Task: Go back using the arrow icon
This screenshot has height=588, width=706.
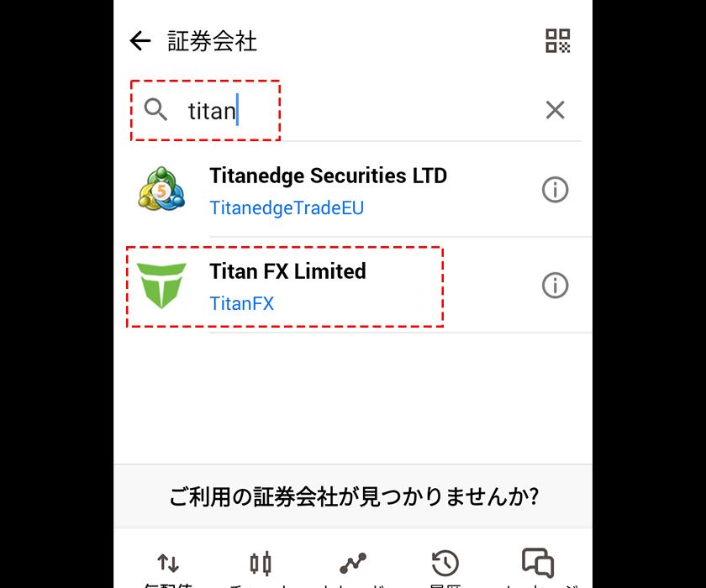Action: (140, 41)
